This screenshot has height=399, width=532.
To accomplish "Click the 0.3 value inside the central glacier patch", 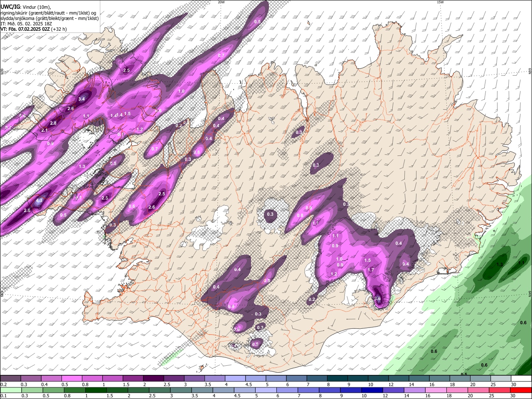I will pos(270,214).
